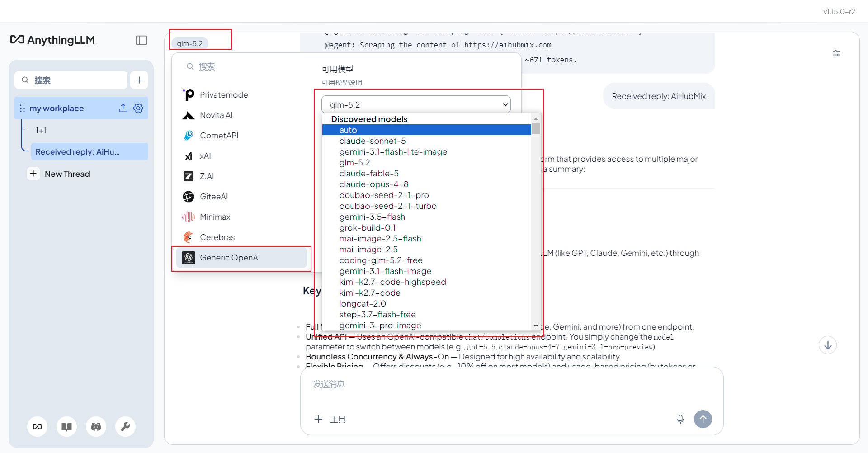Choose claude-sonnet-5 model option

427,141
